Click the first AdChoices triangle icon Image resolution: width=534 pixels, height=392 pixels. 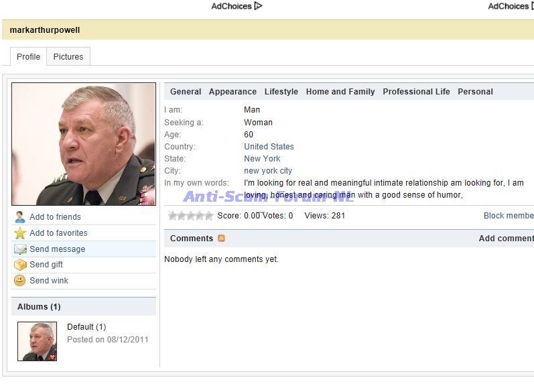point(258,6)
